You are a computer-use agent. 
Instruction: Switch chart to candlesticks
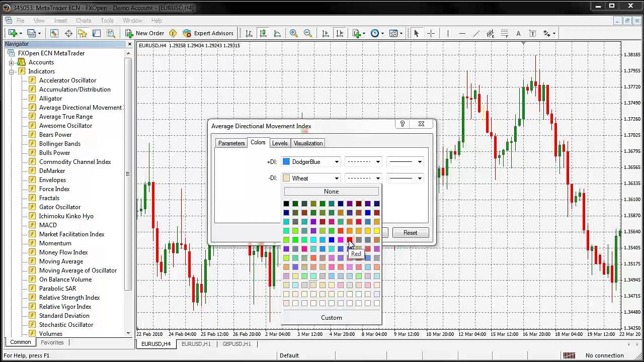[263, 33]
